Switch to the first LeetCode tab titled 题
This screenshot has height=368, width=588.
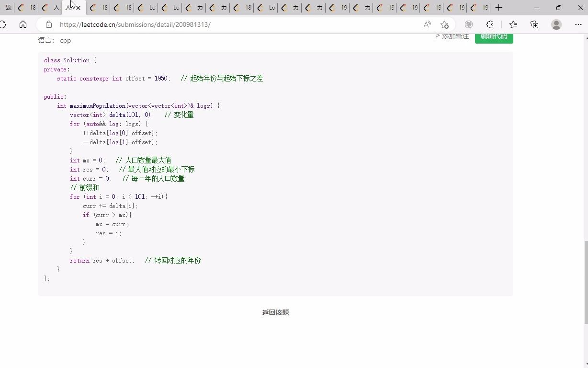[8, 8]
